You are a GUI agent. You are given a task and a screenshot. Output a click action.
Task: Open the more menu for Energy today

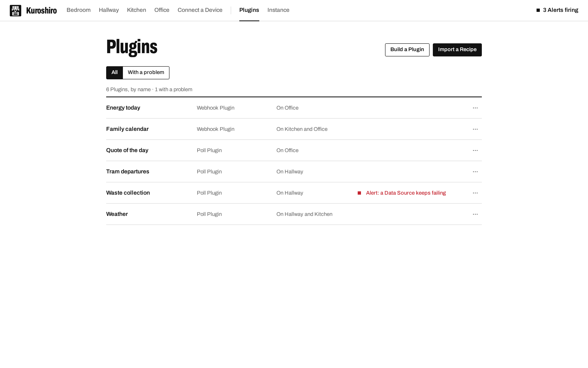tap(475, 108)
